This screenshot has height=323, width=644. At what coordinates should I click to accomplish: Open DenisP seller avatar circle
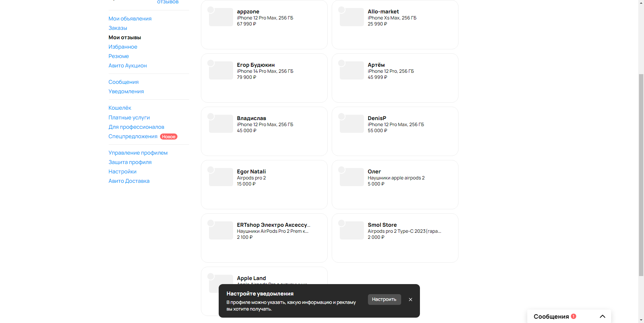[341, 116]
